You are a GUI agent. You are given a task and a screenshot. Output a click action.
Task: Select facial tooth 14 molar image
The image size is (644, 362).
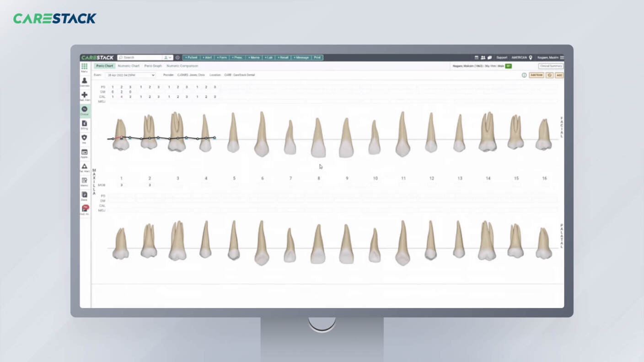[488, 132]
